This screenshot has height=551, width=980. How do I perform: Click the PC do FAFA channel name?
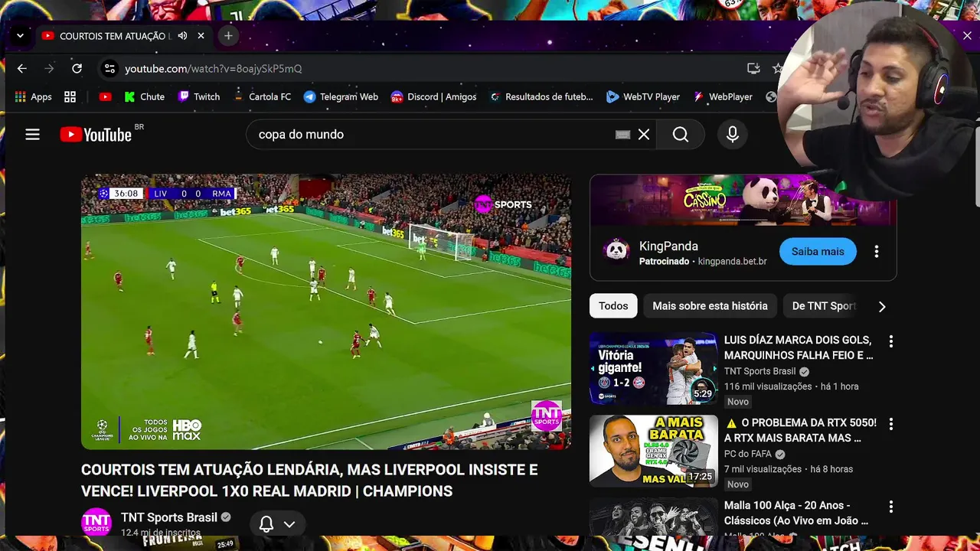coord(748,454)
